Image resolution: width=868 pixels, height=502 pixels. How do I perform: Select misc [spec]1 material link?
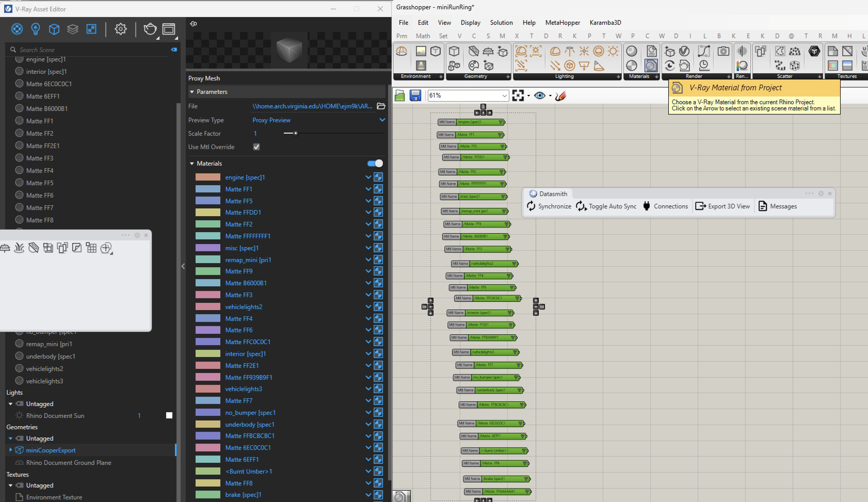242,248
